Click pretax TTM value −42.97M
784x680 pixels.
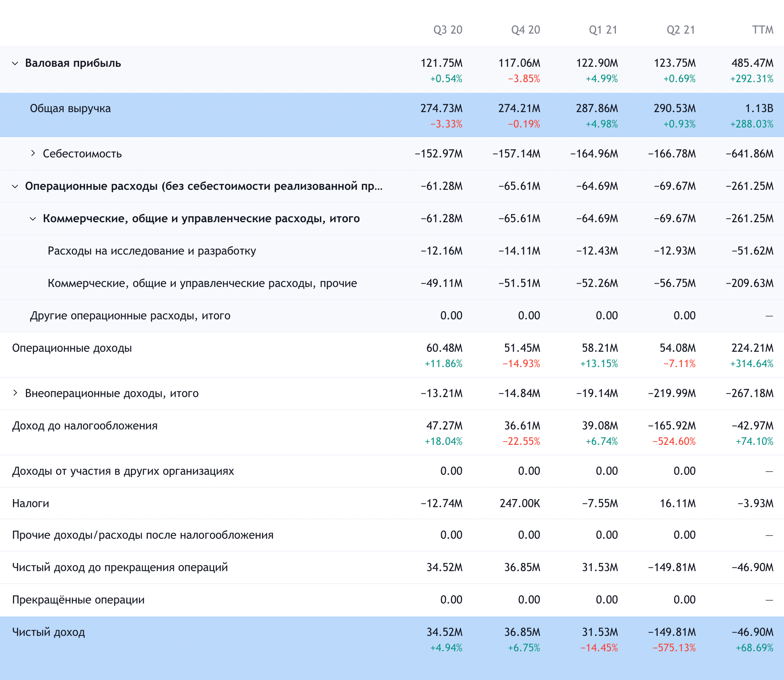pos(752,426)
